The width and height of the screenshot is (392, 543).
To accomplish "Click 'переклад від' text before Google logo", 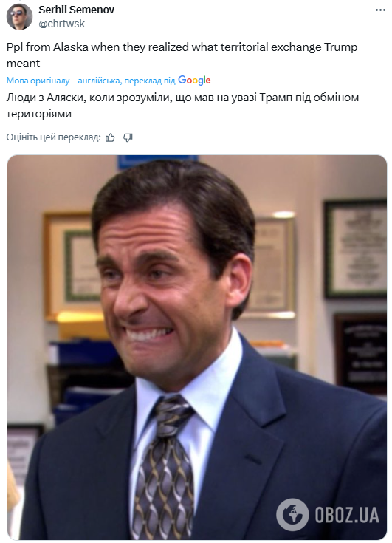I will click(150, 81).
